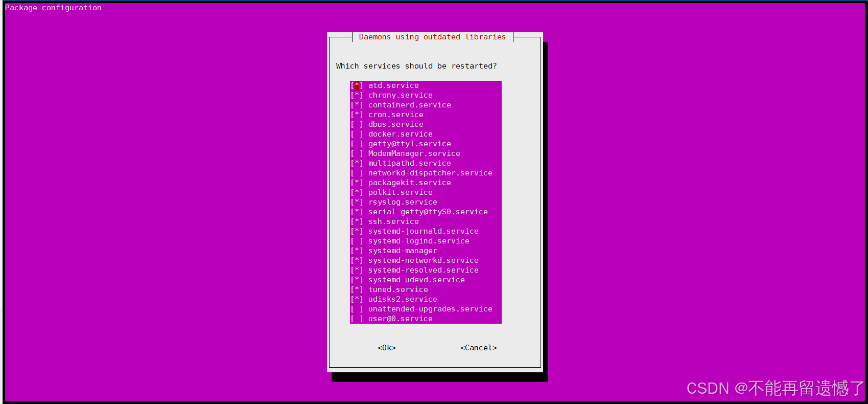Check the user@0.service box

point(357,319)
